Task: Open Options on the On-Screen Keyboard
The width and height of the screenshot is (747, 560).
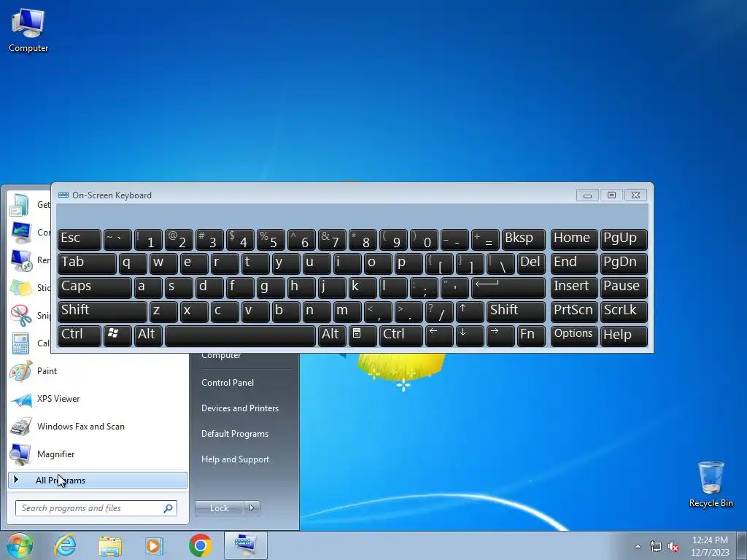Action: 573,335
